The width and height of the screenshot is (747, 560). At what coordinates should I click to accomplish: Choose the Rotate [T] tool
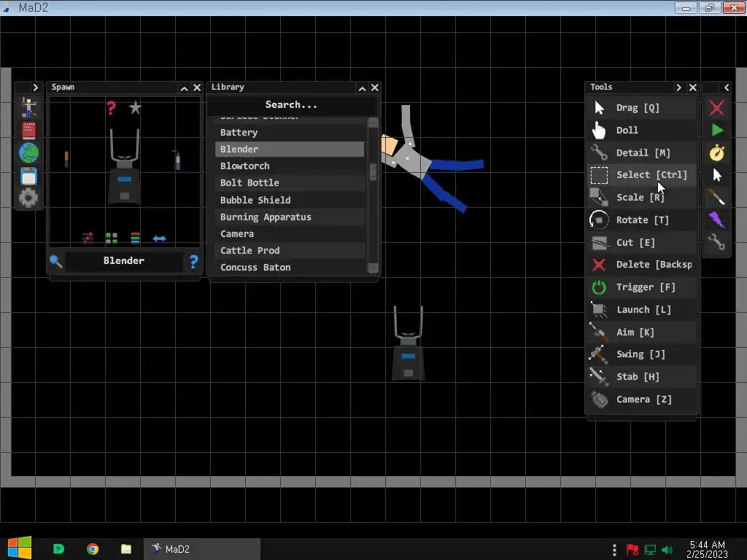pos(642,219)
